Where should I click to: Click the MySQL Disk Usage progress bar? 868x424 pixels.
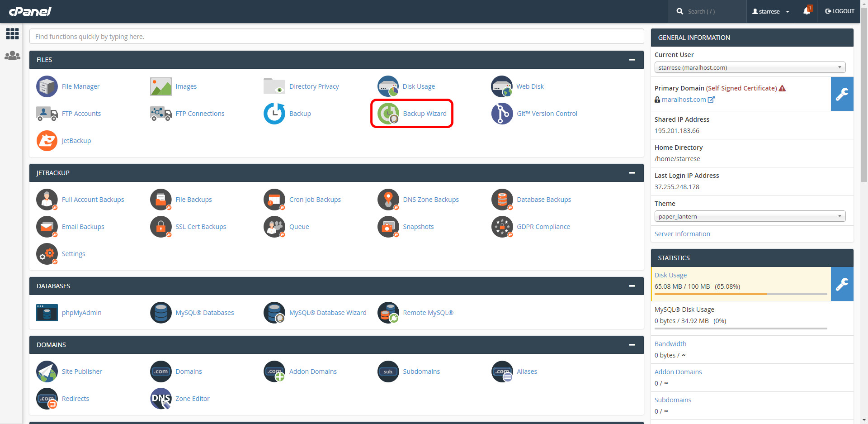point(741,329)
